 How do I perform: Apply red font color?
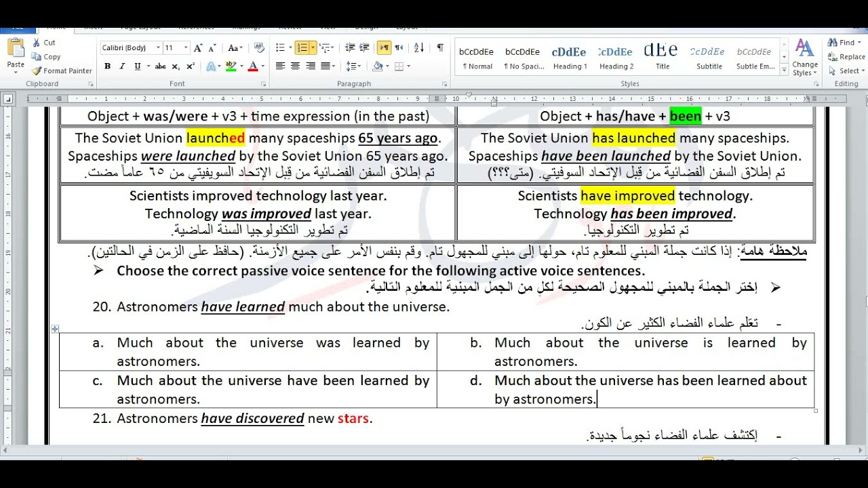coord(253,66)
